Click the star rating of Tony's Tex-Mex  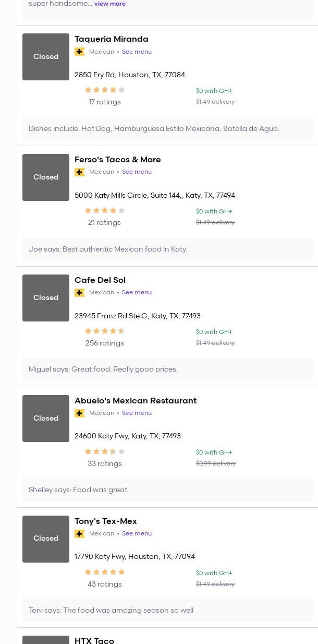104,572
